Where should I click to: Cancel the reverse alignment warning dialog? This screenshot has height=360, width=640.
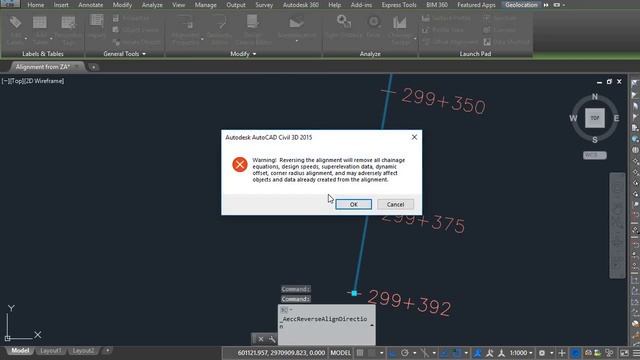395,204
